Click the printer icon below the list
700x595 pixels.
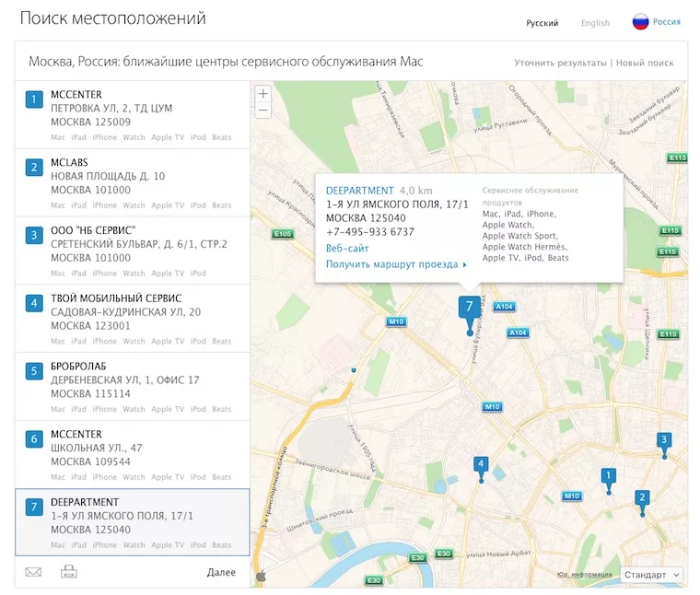69,572
